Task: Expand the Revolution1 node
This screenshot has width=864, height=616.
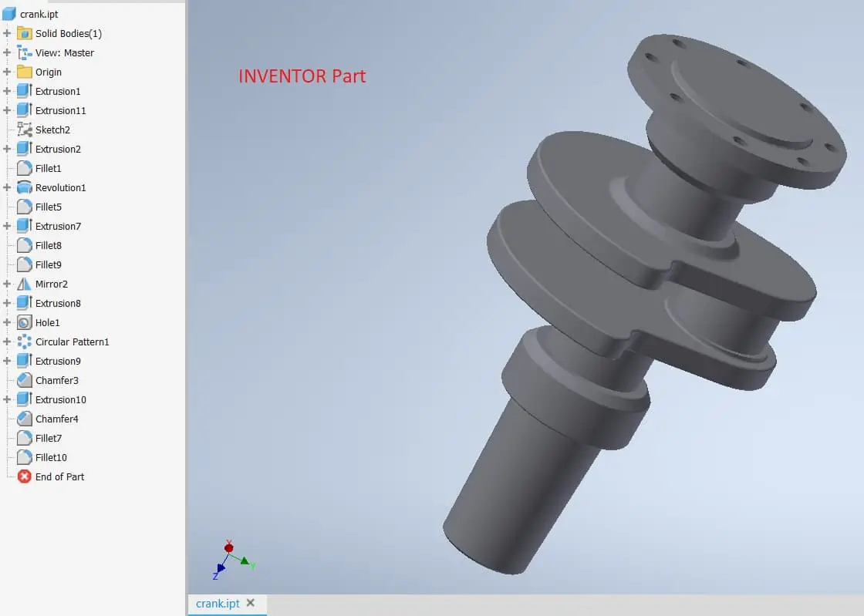Action: [7, 187]
